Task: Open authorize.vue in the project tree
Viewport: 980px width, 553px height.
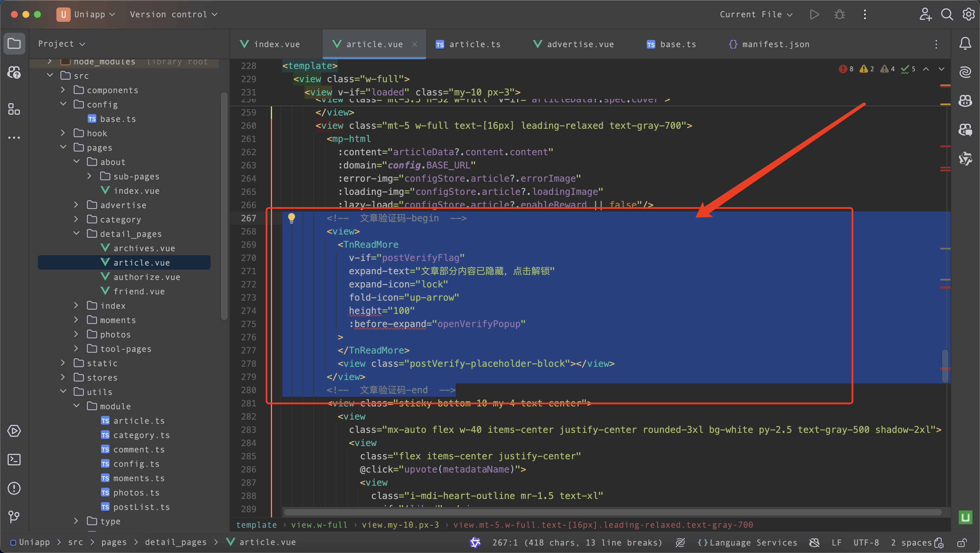Action: [146, 277]
